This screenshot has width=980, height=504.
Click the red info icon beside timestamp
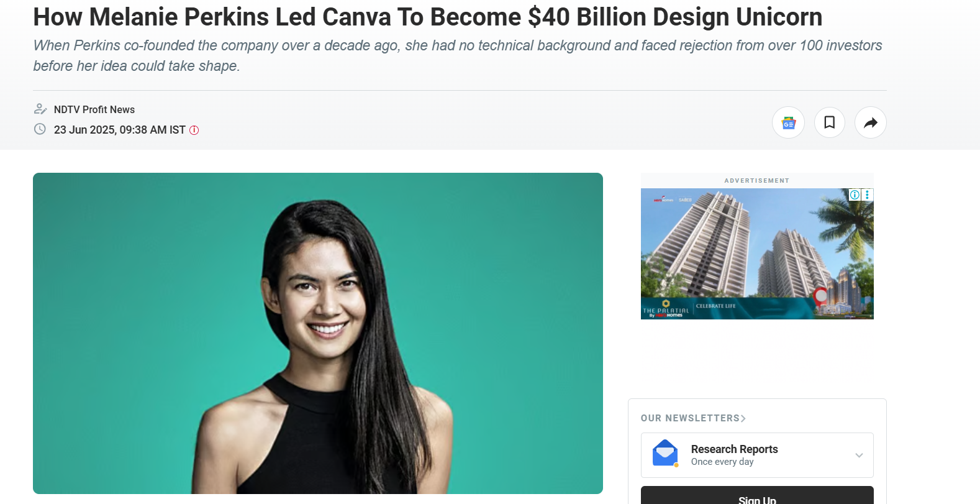click(x=194, y=130)
